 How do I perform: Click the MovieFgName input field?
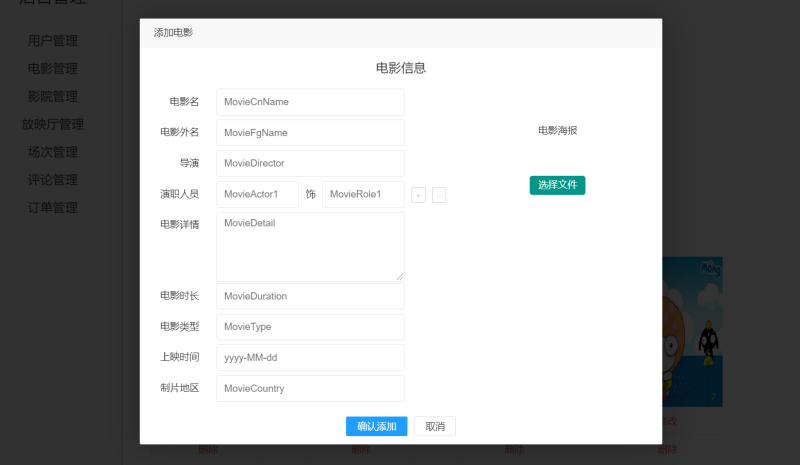click(x=310, y=133)
